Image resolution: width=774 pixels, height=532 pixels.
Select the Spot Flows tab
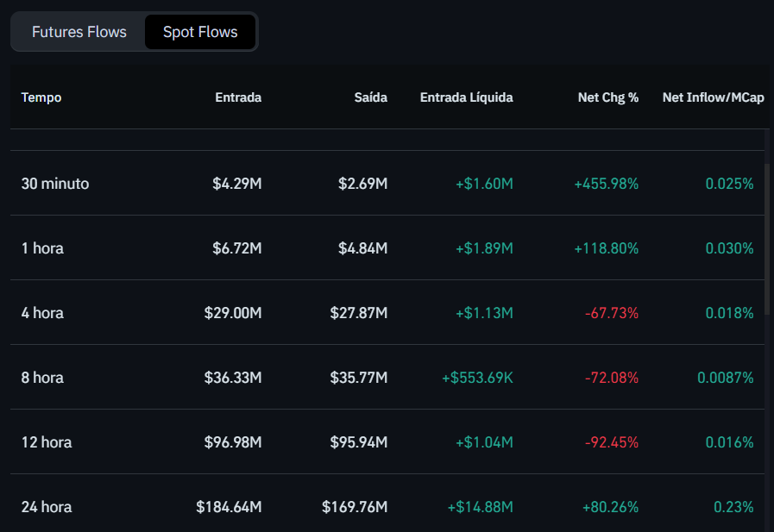(199, 31)
